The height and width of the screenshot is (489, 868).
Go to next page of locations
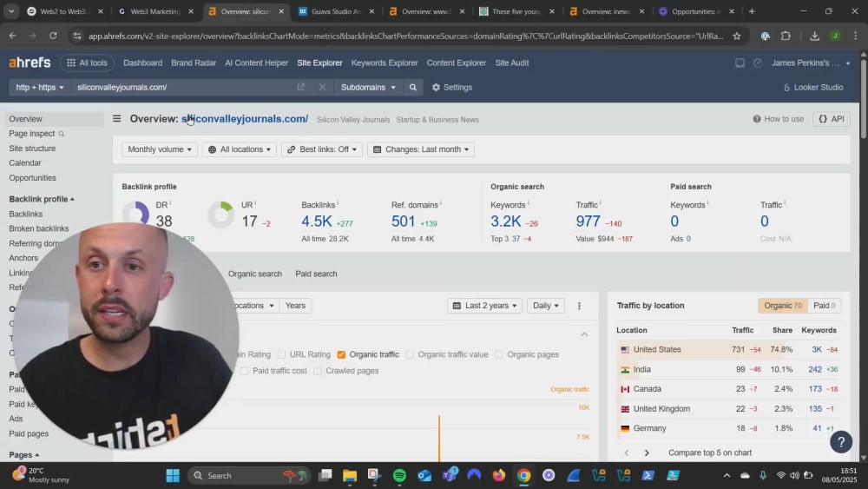(647, 453)
